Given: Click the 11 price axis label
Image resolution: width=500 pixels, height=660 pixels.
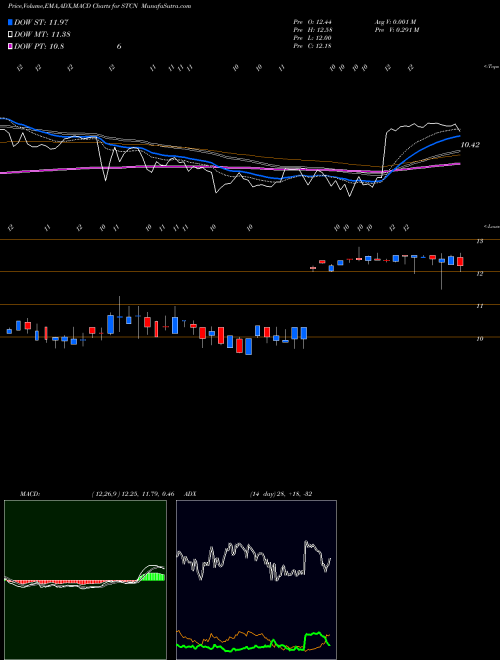Looking at the screenshot, I should pos(479,306).
